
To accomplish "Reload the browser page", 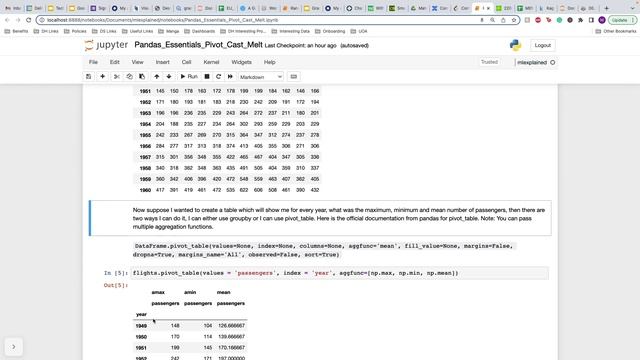I will pos(29,20).
